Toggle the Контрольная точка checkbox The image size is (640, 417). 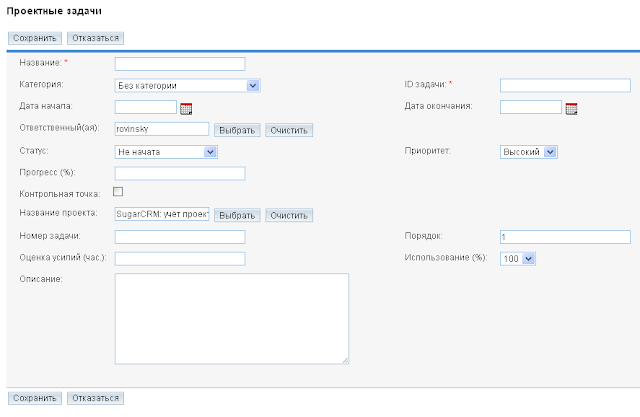pyautogui.click(x=118, y=191)
